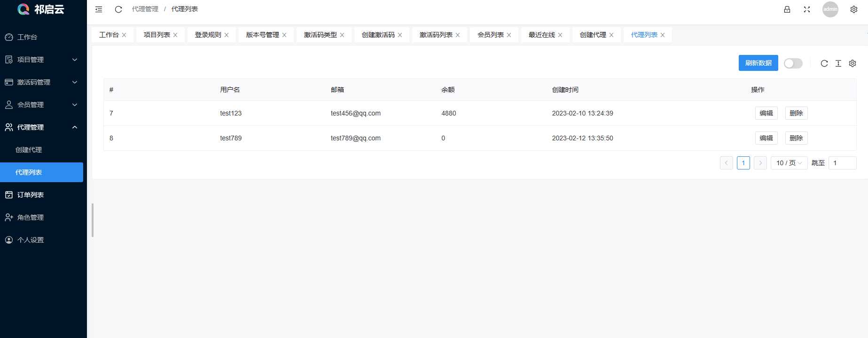This screenshot has width=868, height=338.
Task: Toggle the switch next to 刷新数据
Action: [x=793, y=63]
